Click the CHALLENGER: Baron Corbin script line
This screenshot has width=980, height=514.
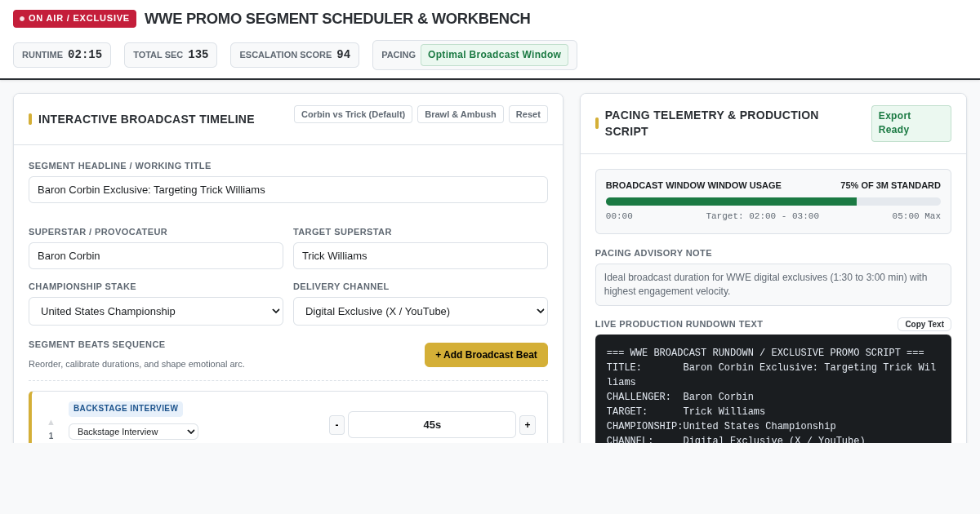(x=679, y=397)
